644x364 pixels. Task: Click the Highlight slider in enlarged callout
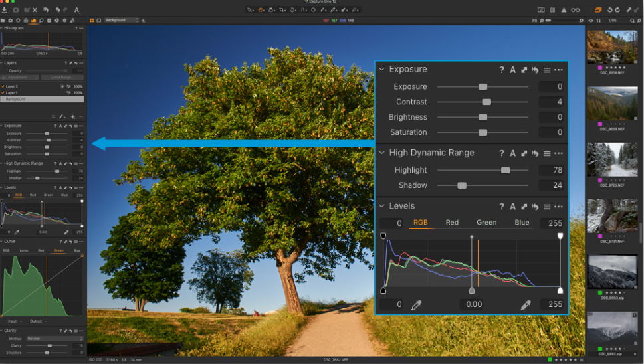tap(505, 170)
